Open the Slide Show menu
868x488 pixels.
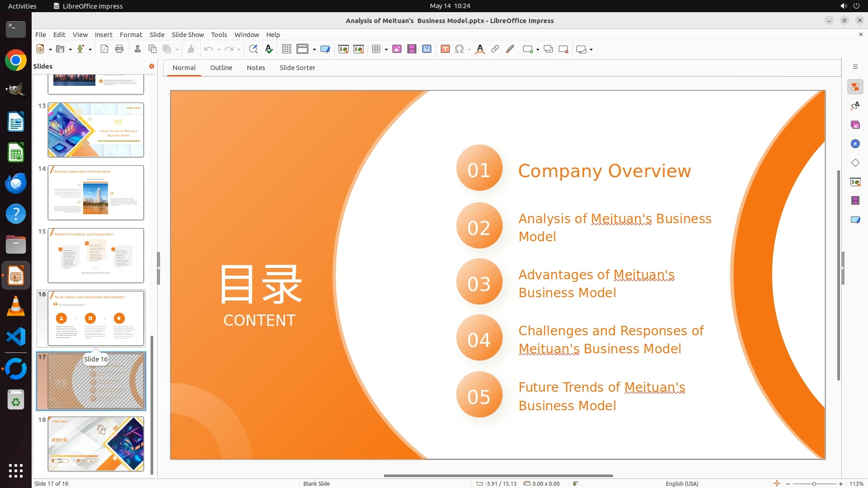pos(188,35)
